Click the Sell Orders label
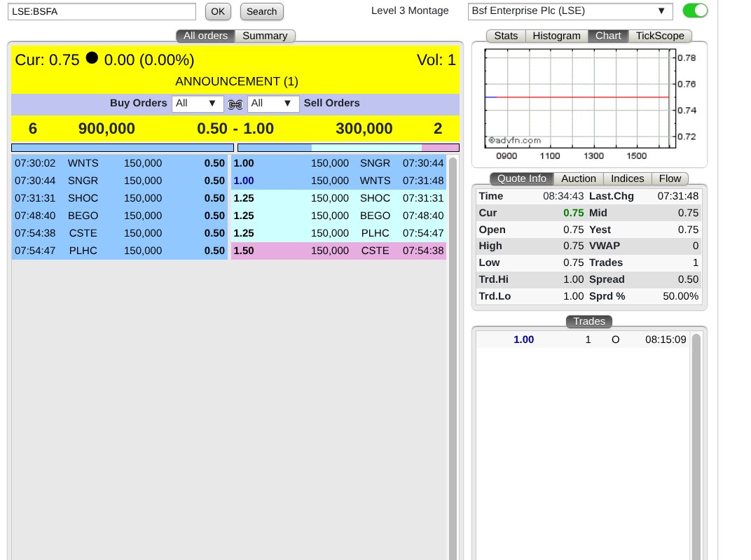Viewport: 751px width, 560px height. 331,103
